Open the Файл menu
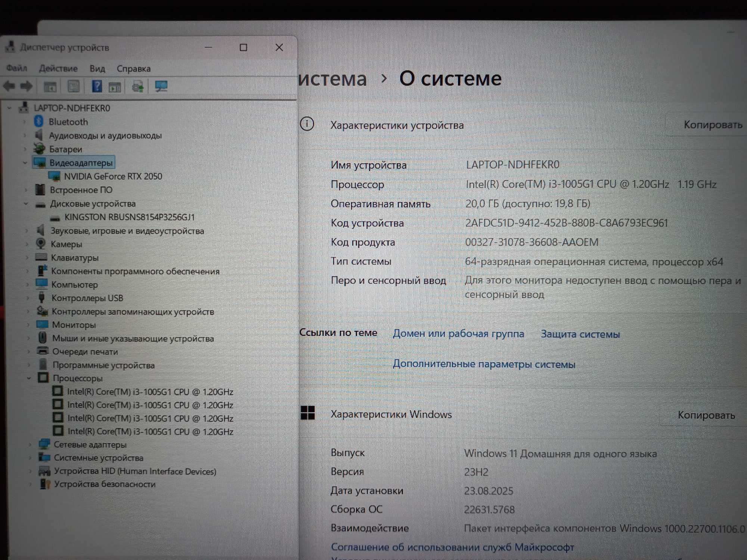 coord(16,68)
